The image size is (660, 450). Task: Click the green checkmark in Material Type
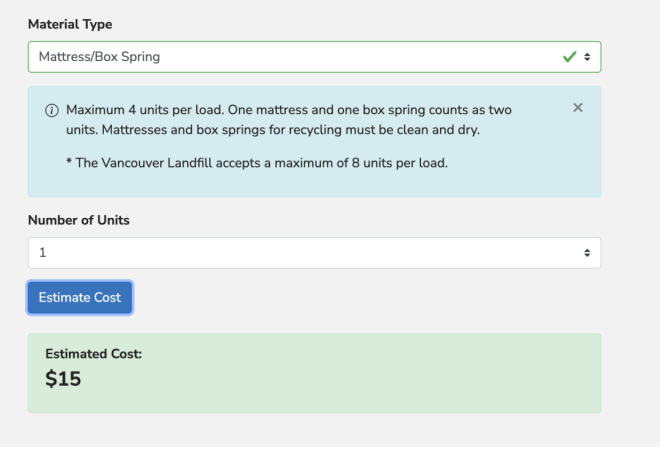[569, 57]
